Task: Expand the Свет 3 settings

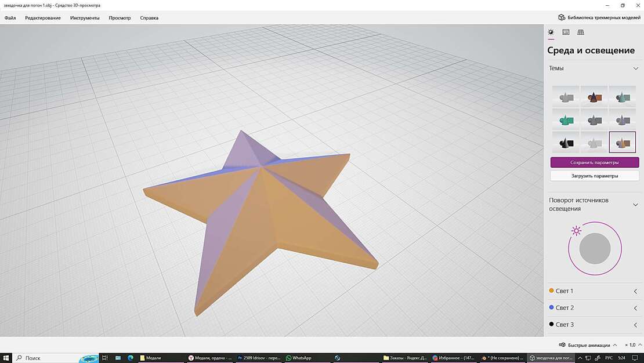Action: (x=636, y=325)
